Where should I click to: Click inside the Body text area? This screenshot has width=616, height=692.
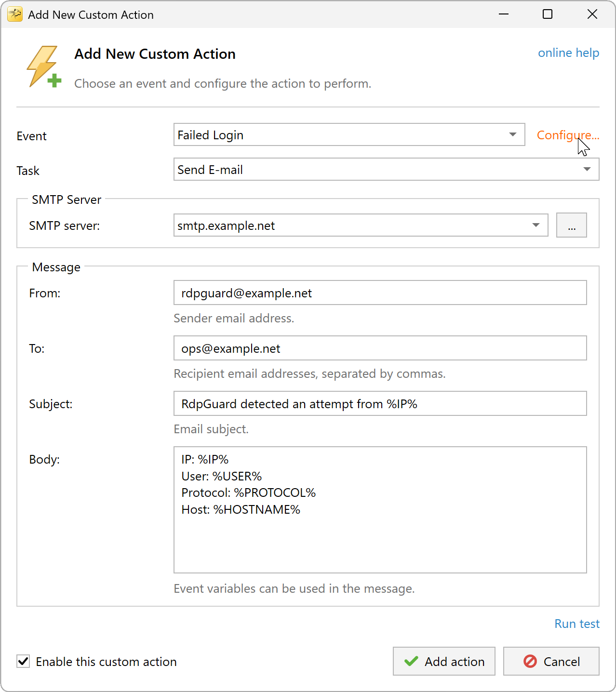[x=380, y=510]
